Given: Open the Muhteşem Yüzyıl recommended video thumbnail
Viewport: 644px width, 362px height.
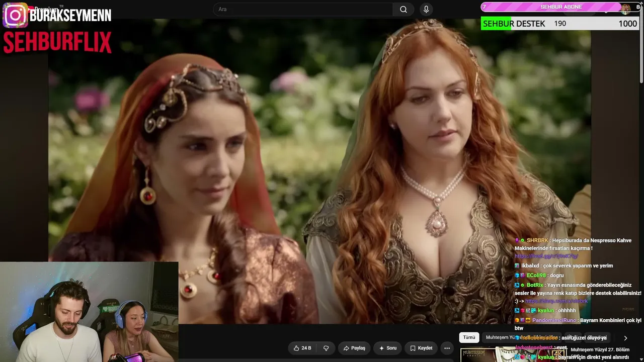Looking at the screenshot, I should tap(513, 354).
